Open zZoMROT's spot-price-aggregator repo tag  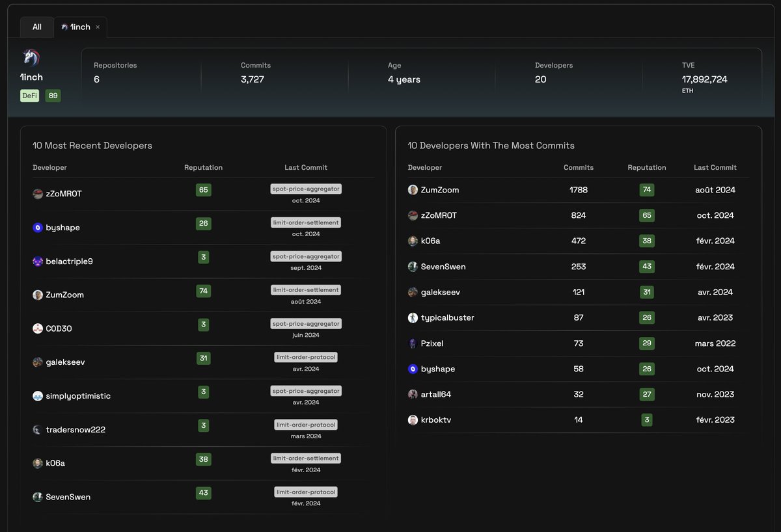[x=306, y=189]
